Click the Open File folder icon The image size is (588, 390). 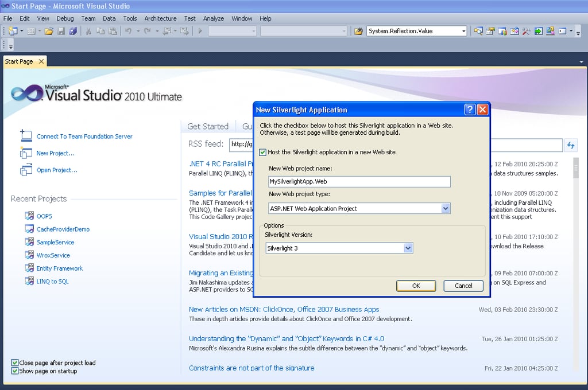[x=49, y=31]
